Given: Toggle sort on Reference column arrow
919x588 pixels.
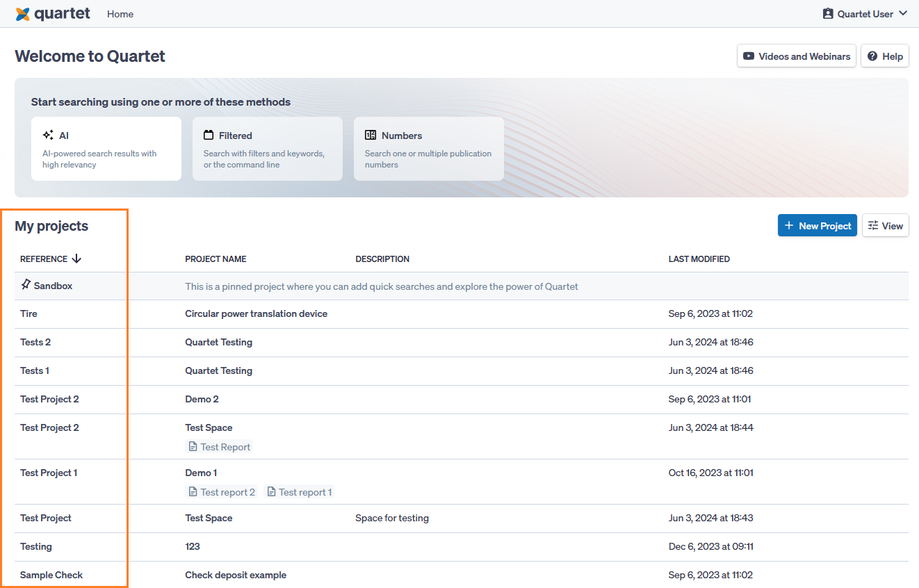Looking at the screenshot, I should click(x=76, y=259).
